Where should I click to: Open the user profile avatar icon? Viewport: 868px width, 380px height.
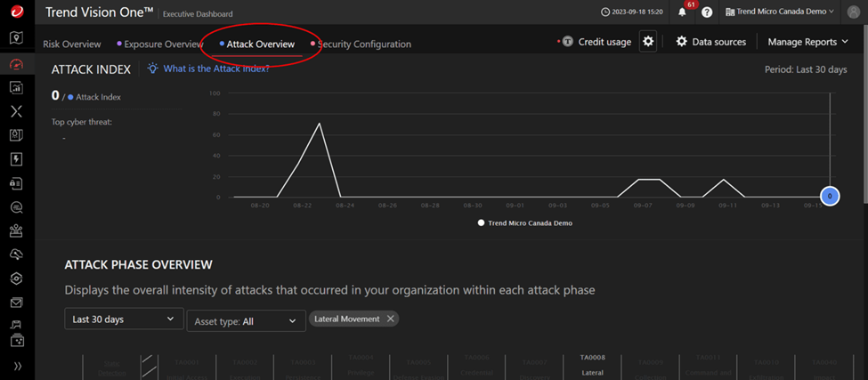pos(853,12)
